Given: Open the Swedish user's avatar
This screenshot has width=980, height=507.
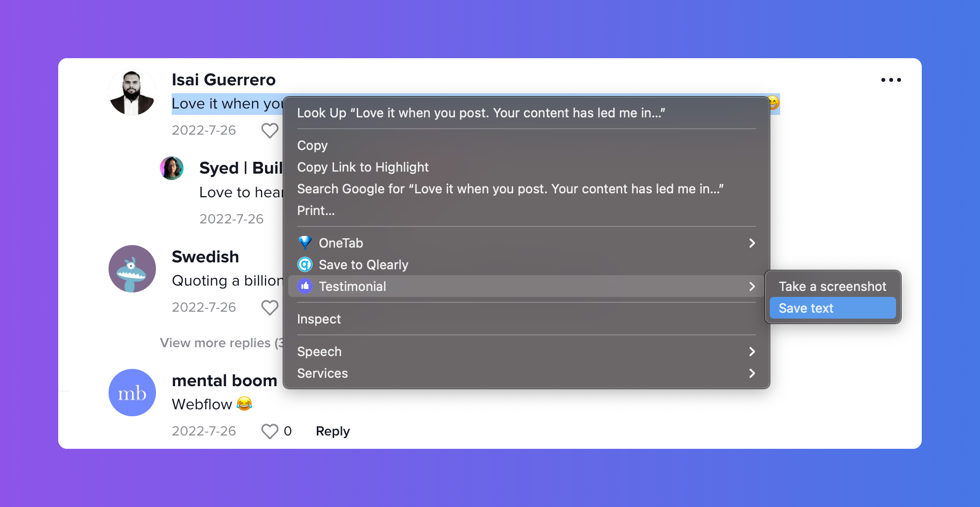Looking at the screenshot, I should tap(132, 269).
